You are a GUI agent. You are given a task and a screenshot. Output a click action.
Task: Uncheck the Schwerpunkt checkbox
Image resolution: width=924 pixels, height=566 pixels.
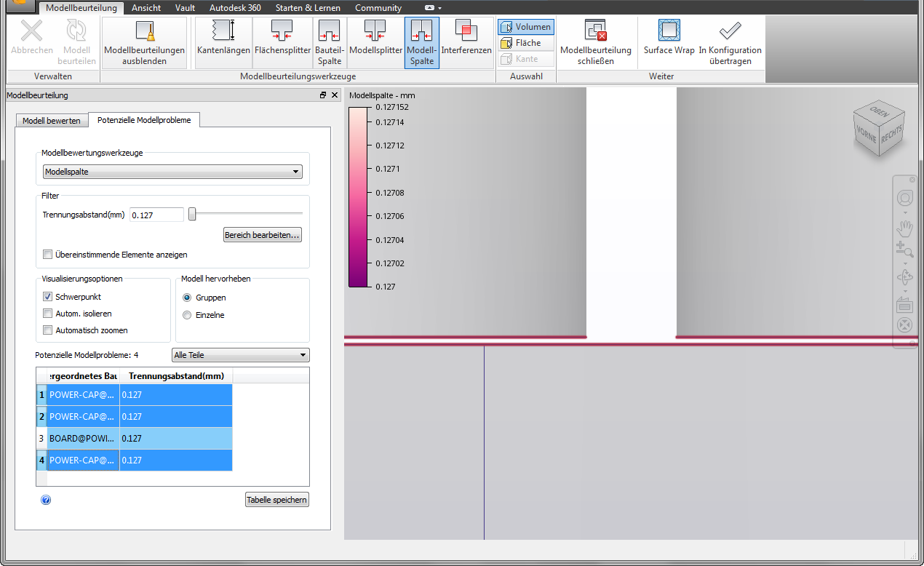pos(48,297)
